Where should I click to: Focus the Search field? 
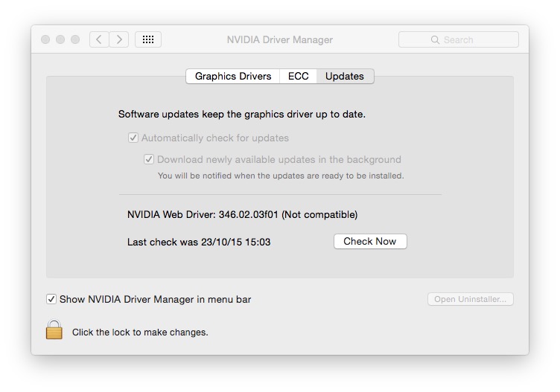(x=459, y=39)
